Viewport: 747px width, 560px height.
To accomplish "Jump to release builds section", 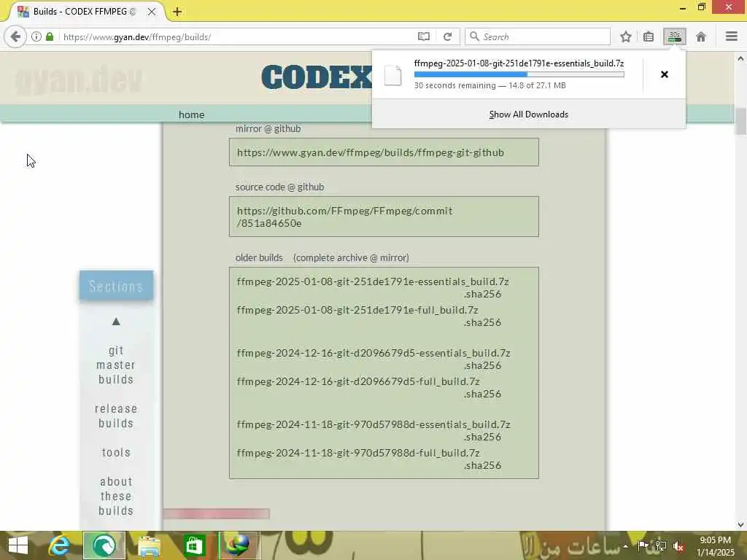I will (116, 416).
